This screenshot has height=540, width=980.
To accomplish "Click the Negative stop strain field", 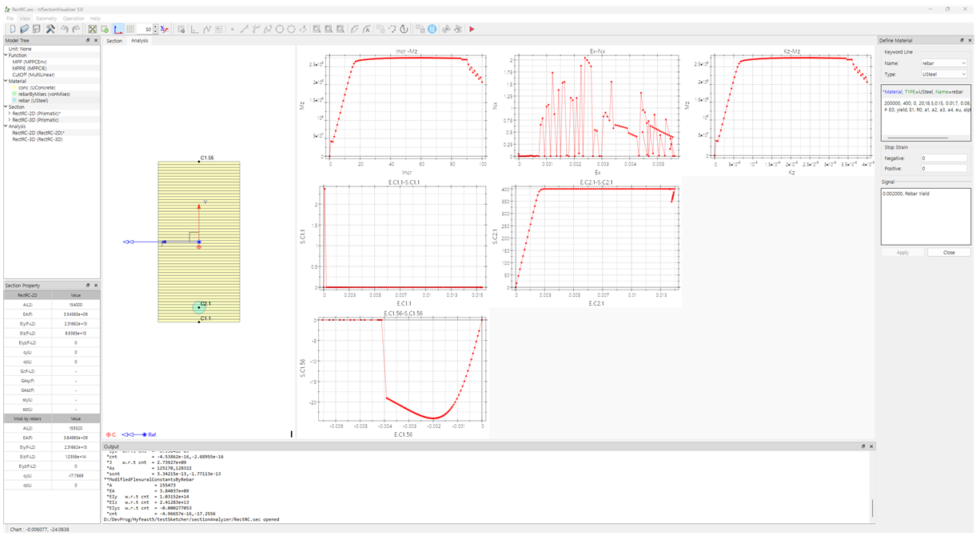I will (x=944, y=158).
